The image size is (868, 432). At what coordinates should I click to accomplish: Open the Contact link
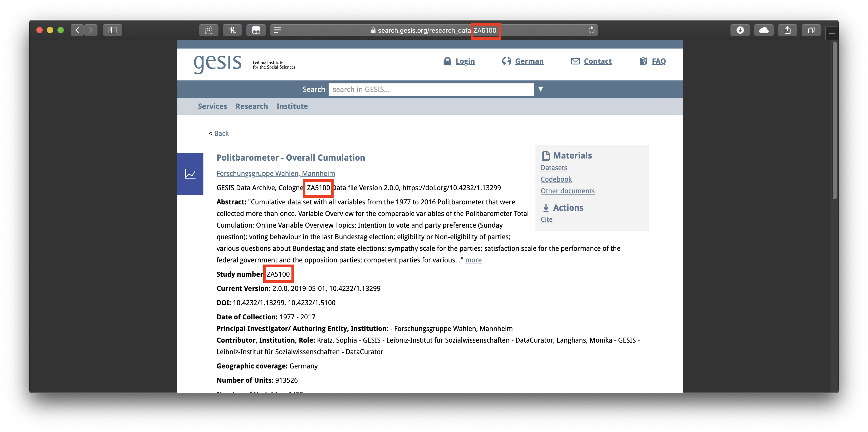click(x=597, y=61)
